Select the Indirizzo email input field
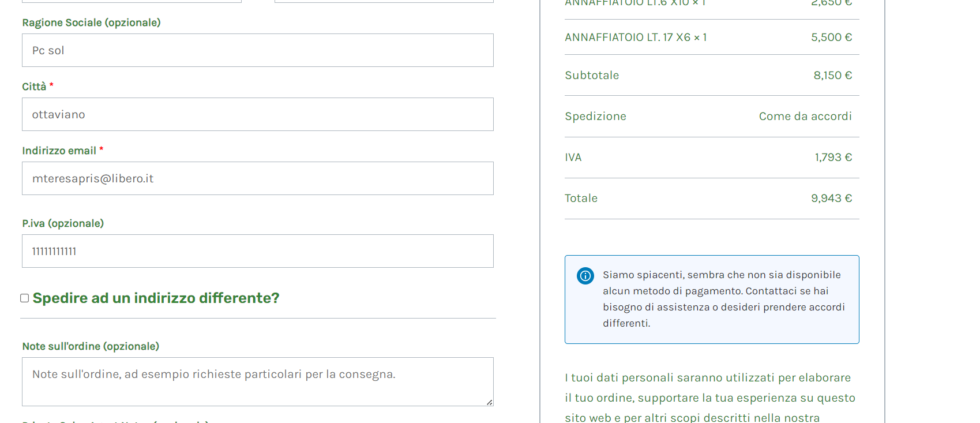The height and width of the screenshot is (423, 980). pos(258,178)
